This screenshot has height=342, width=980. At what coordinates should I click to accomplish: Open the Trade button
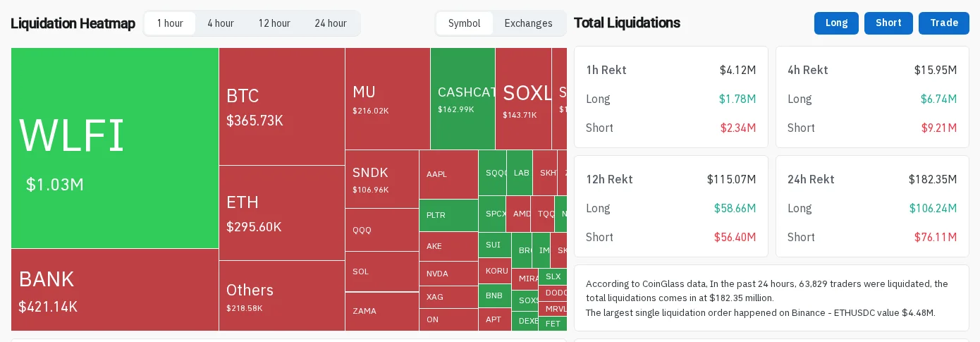point(944,23)
